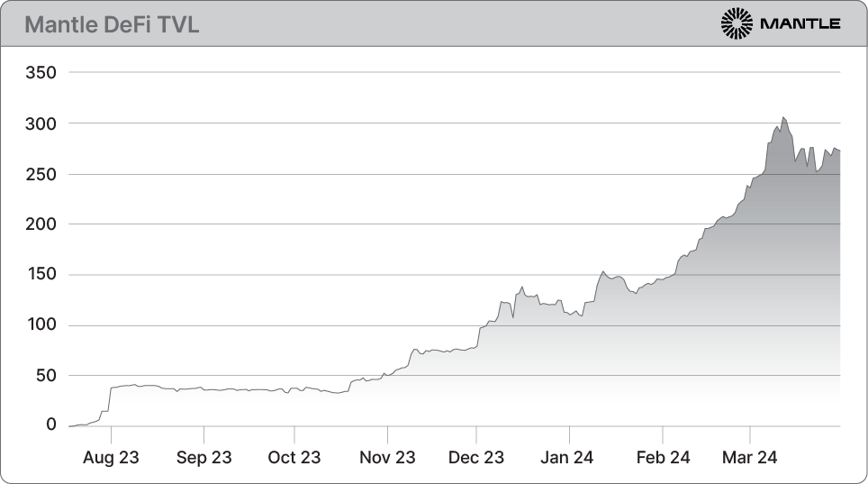868x484 pixels.
Task: Click the Feb 24 x-axis label
Action: point(663,457)
